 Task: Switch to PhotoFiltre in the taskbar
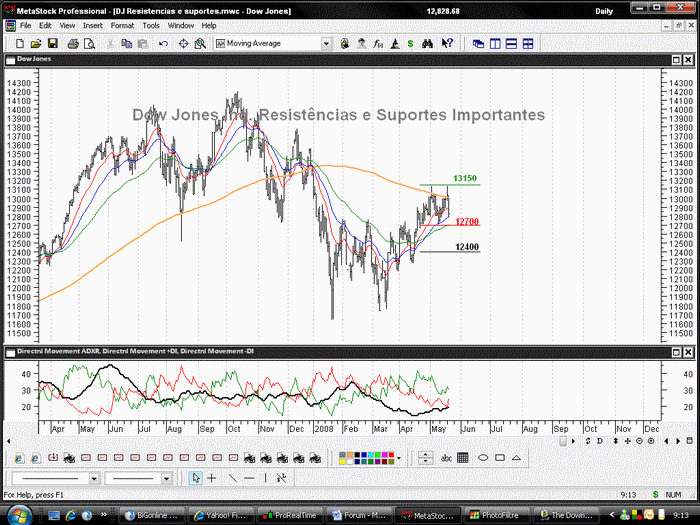tap(496, 515)
